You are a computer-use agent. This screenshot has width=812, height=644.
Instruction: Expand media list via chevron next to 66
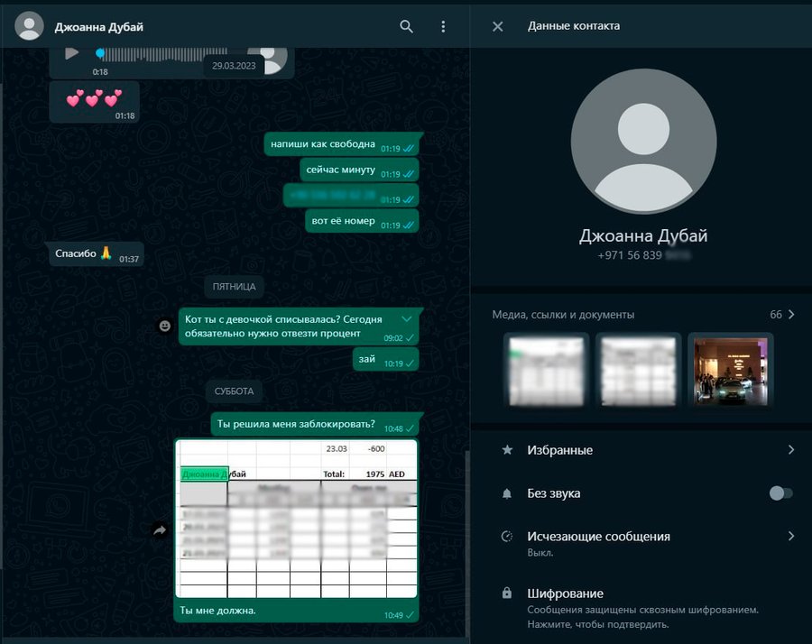coord(791,314)
